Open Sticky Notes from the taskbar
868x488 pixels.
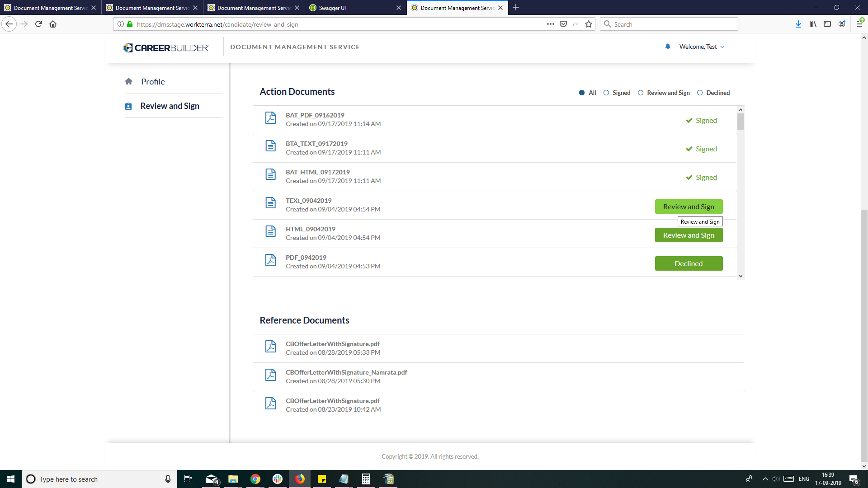click(322, 479)
